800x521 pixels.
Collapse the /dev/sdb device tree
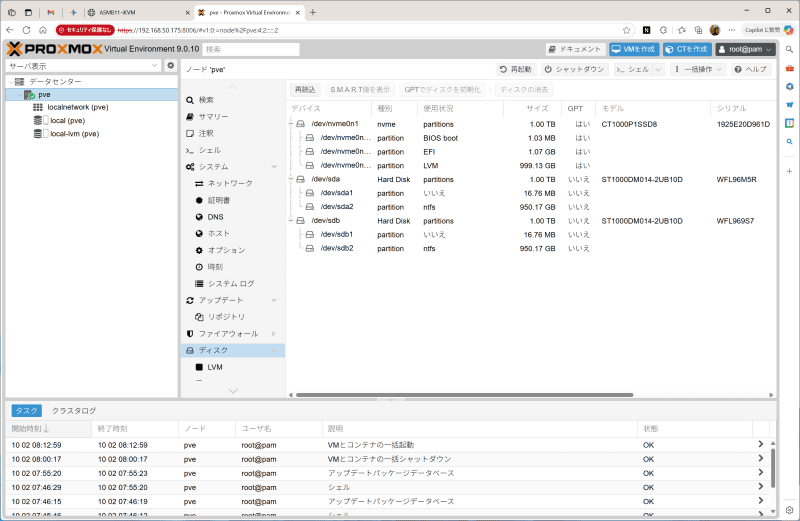291,220
